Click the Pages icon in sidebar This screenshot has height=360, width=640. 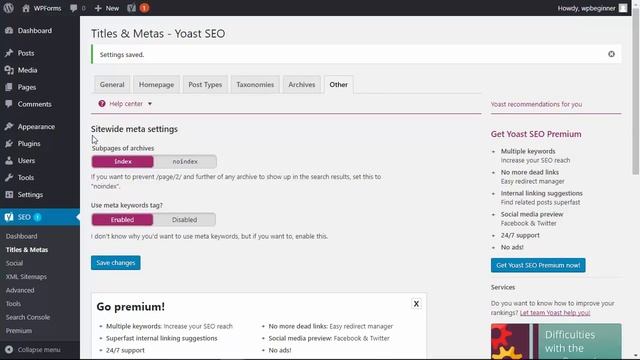(9, 87)
